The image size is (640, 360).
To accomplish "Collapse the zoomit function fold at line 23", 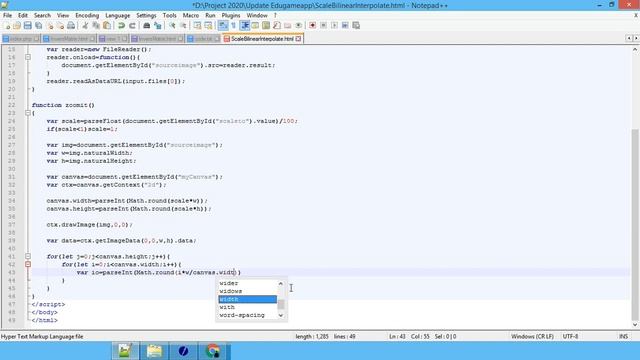I will pyautogui.click(x=28, y=113).
